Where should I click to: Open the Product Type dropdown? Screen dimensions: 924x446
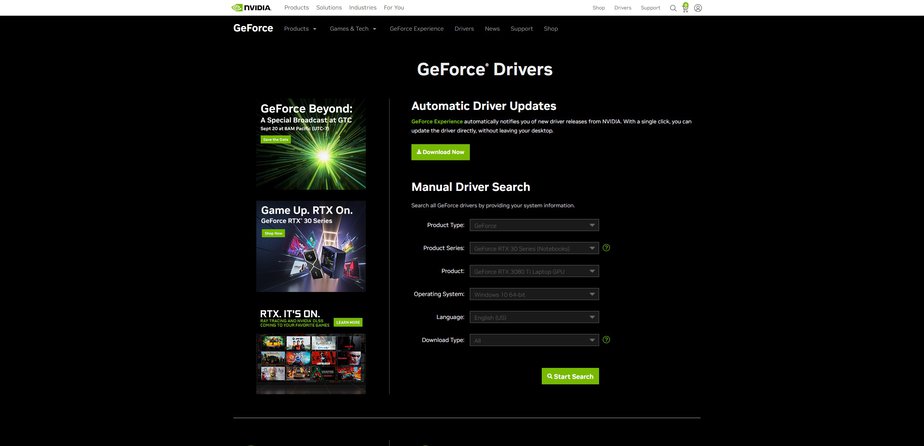click(534, 225)
